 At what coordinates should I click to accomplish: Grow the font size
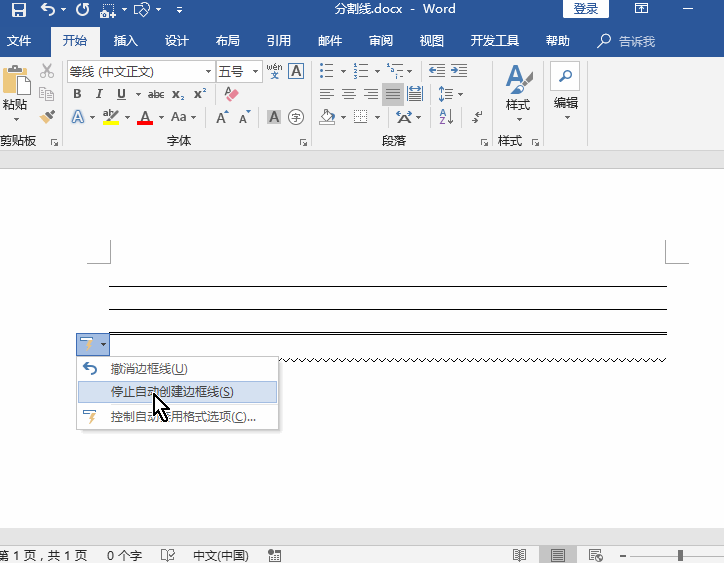pyautogui.click(x=222, y=117)
